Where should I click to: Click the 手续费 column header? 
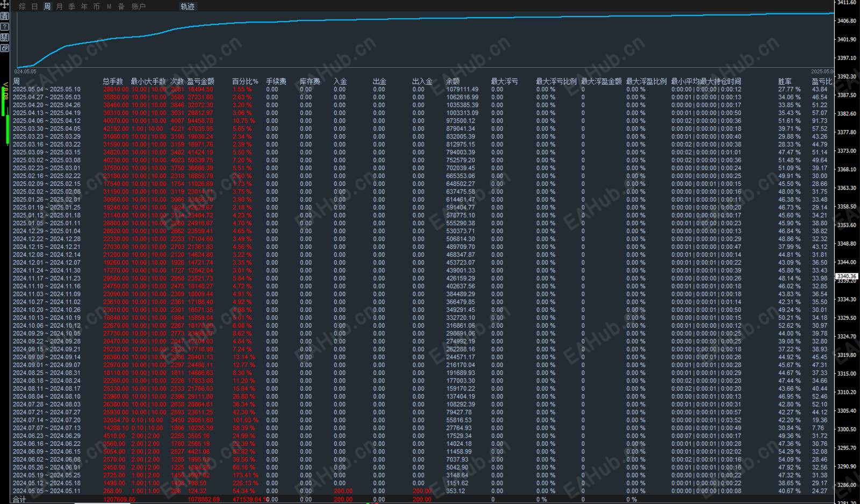[x=276, y=81]
